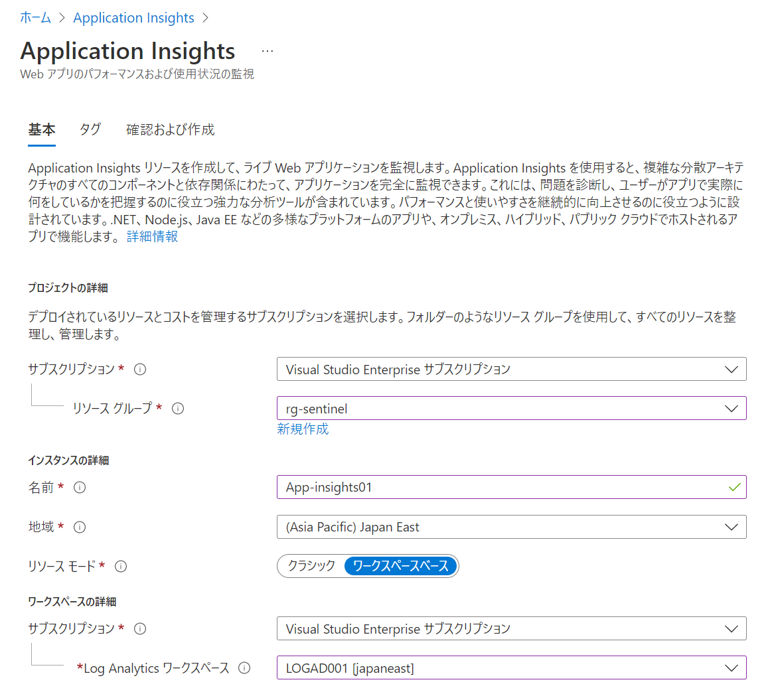Switch resource mode to クラシック
766x700 pixels.
coord(309,566)
